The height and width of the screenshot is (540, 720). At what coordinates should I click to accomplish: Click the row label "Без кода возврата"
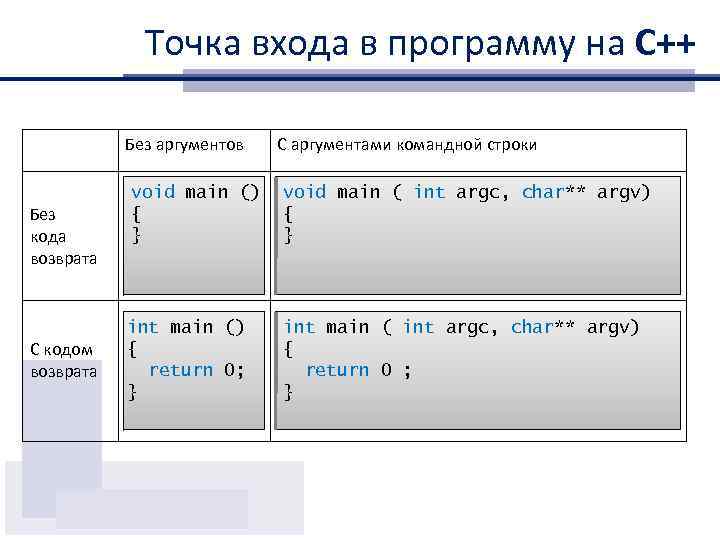click(63, 236)
